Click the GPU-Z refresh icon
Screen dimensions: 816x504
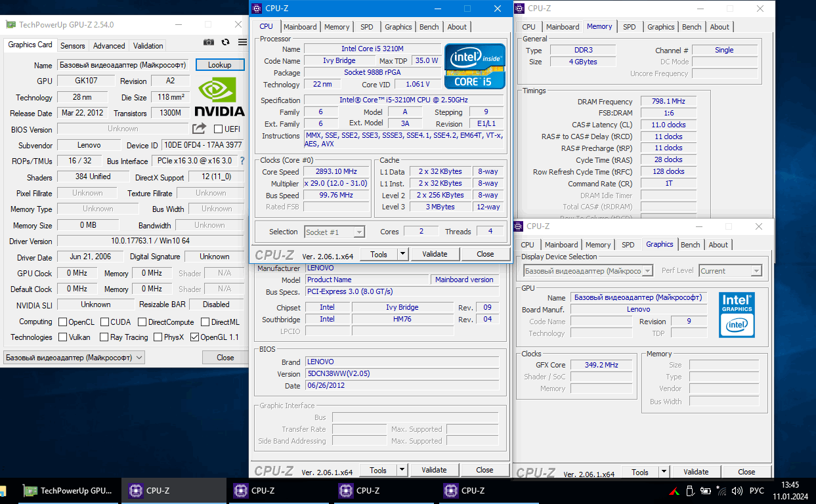coord(226,42)
